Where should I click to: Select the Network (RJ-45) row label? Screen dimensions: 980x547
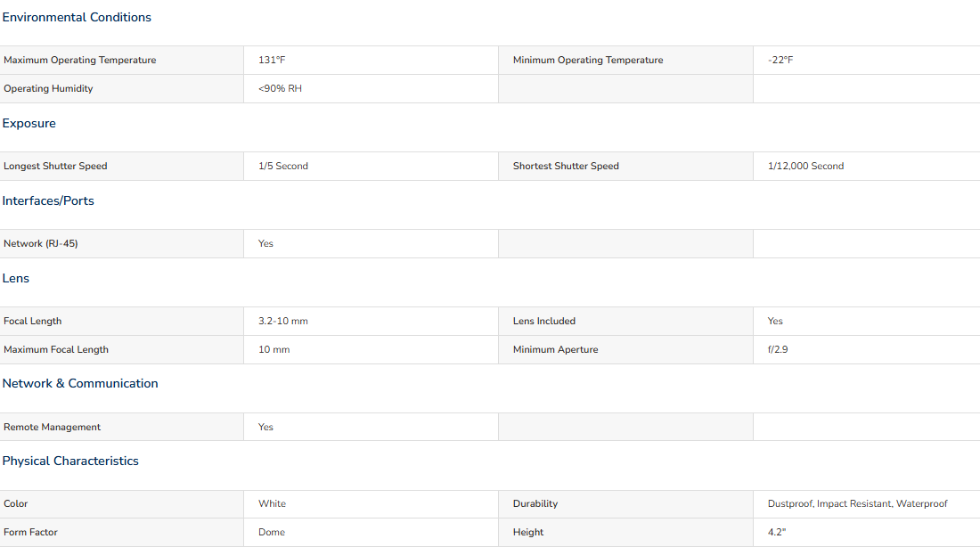coord(41,244)
